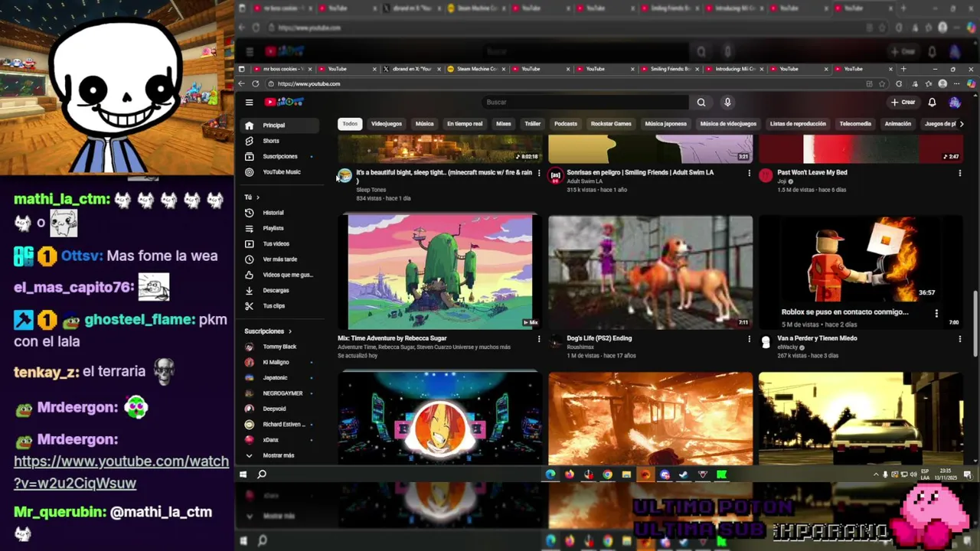Screen dimensions: 980x551
Task: Open Descargas in sidebar
Action: [280, 290]
